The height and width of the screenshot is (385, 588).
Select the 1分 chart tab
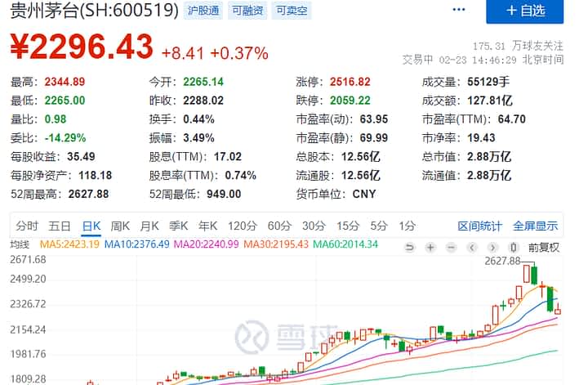point(407,226)
